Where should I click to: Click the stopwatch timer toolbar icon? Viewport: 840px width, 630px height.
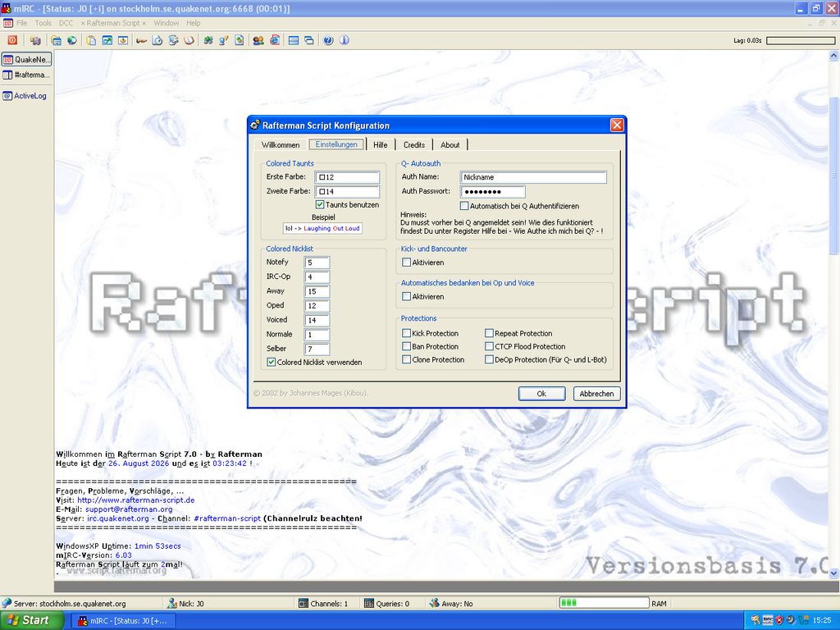[x=157, y=40]
